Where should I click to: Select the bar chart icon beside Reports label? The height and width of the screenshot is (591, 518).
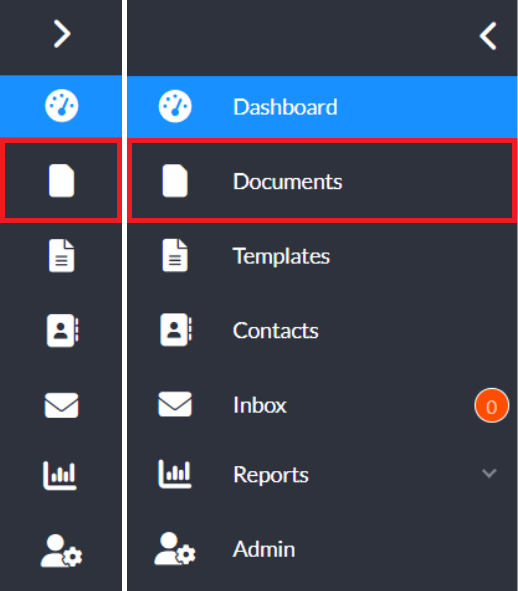(x=175, y=474)
